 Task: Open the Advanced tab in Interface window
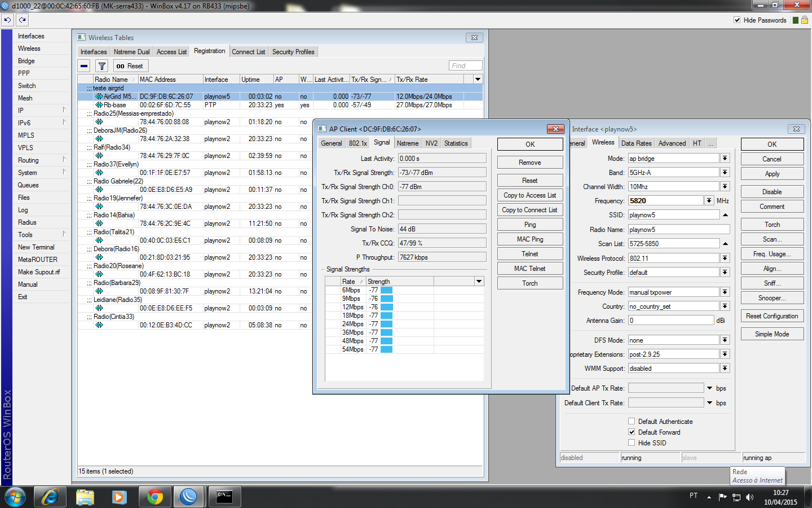(672, 143)
